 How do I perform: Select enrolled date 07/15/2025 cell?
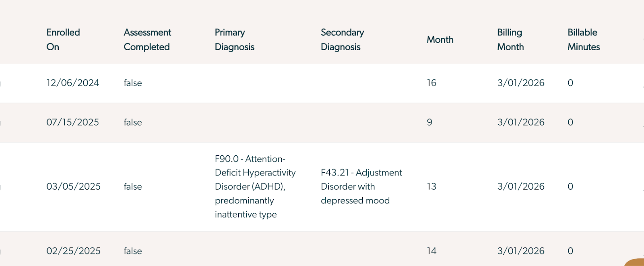coord(73,122)
